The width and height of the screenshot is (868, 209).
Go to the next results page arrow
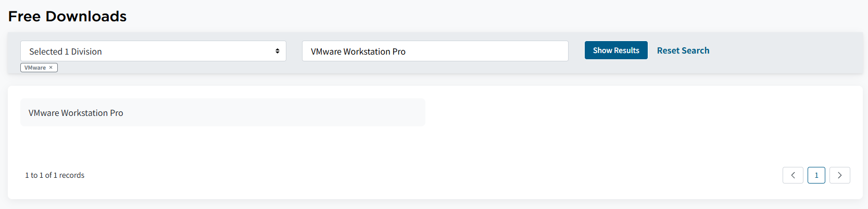click(x=840, y=175)
